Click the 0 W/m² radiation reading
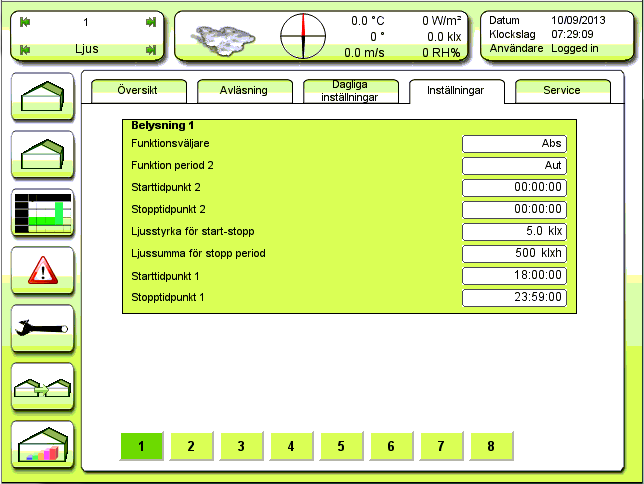Image resolution: width=644 pixels, height=484 pixels. click(x=442, y=21)
